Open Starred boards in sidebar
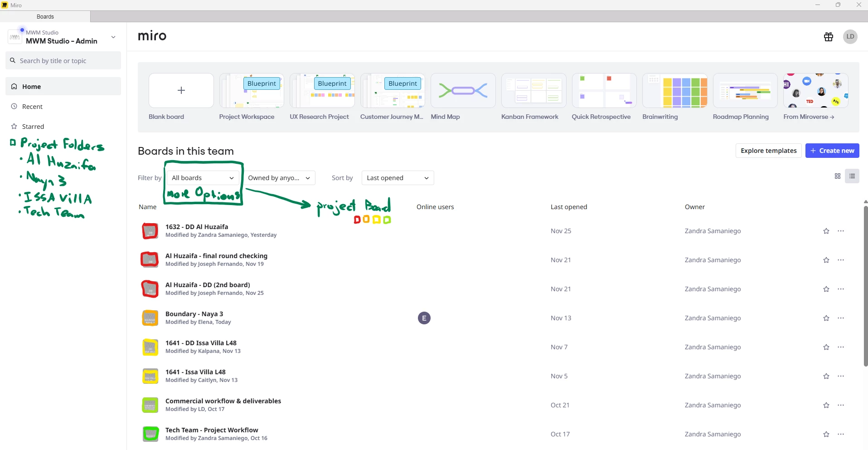This screenshot has width=868, height=450. coord(63,126)
